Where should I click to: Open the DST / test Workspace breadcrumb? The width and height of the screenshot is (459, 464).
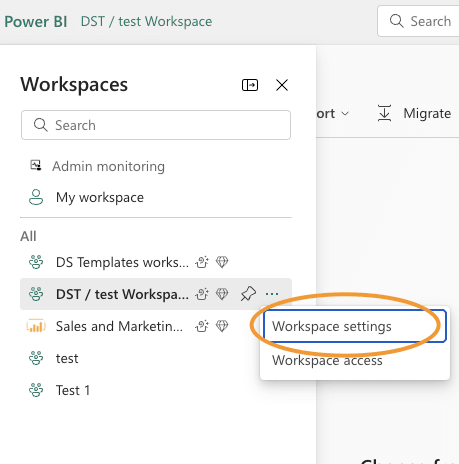[x=146, y=22]
